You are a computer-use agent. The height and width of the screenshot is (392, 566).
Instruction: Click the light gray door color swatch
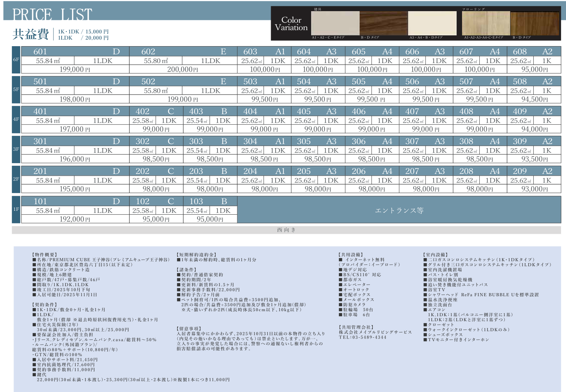[x=335, y=23]
